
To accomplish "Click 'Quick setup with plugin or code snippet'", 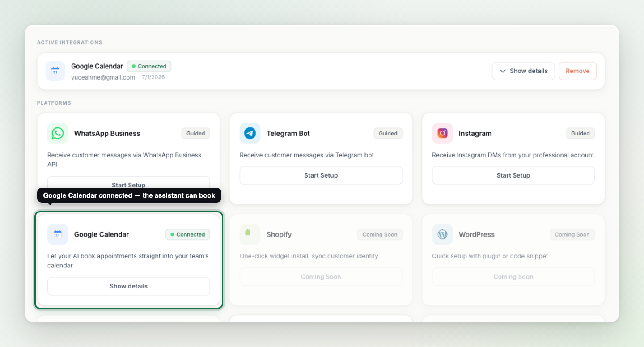I will [490, 256].
